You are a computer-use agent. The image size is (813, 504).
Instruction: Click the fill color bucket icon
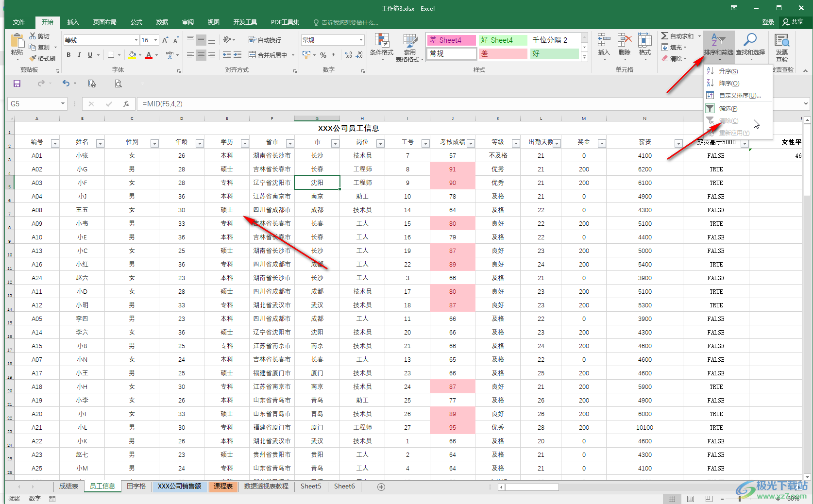pyautogui.click(x=132, y=55)
